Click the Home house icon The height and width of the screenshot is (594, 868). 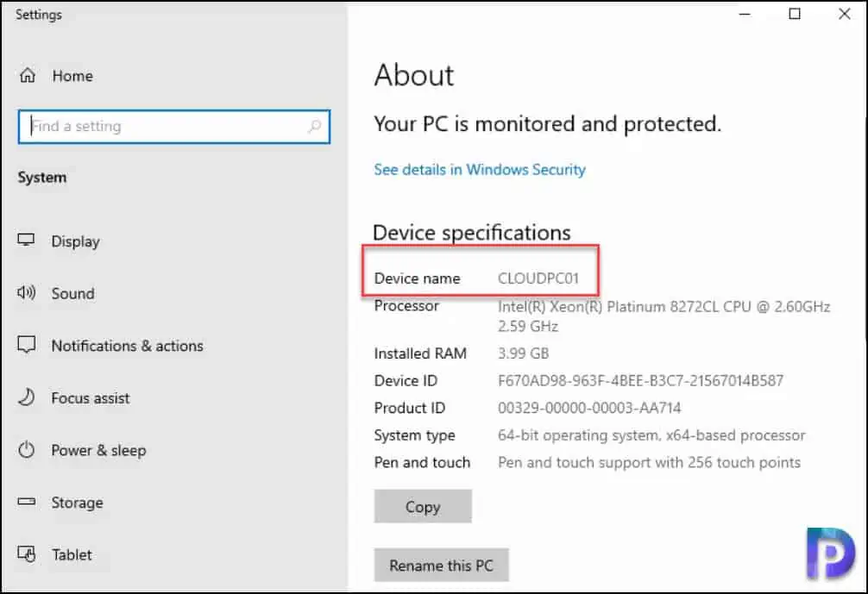(28, 75)
